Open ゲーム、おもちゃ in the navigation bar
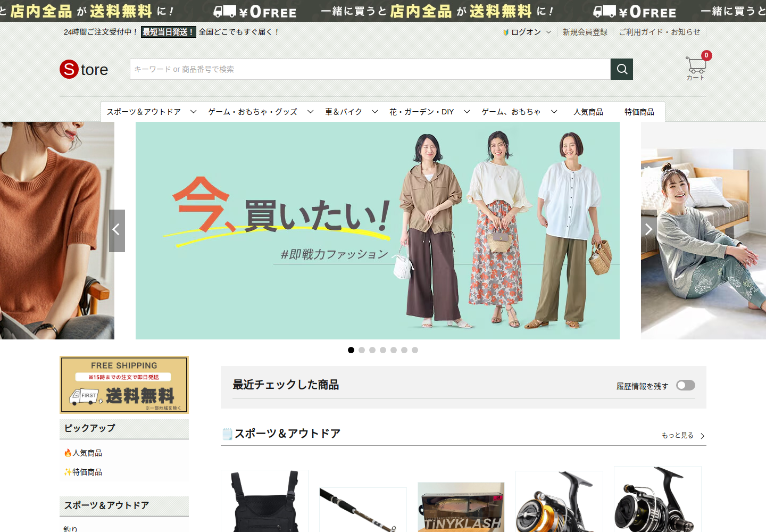 [511, 112]
